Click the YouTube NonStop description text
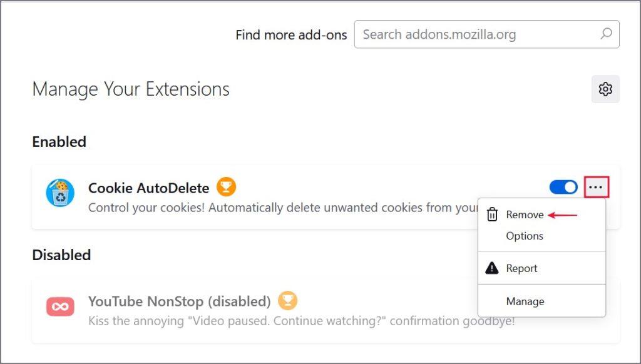This screenshot has height=364, width=641. [302, 321]
